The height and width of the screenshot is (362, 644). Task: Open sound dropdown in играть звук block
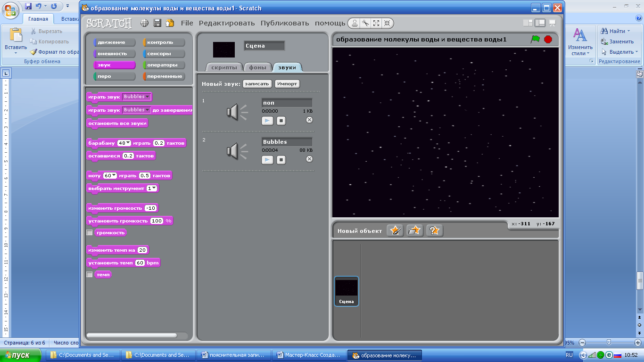point(136,97)
